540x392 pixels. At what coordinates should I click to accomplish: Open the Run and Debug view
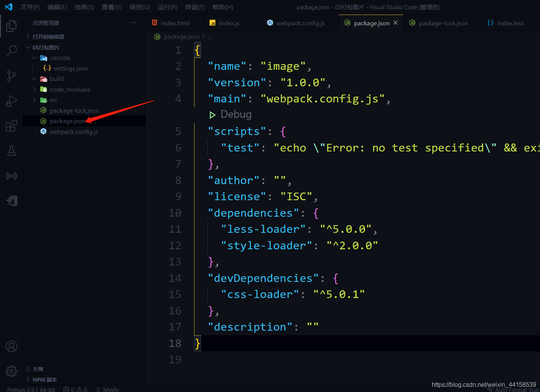click(12, 100)
